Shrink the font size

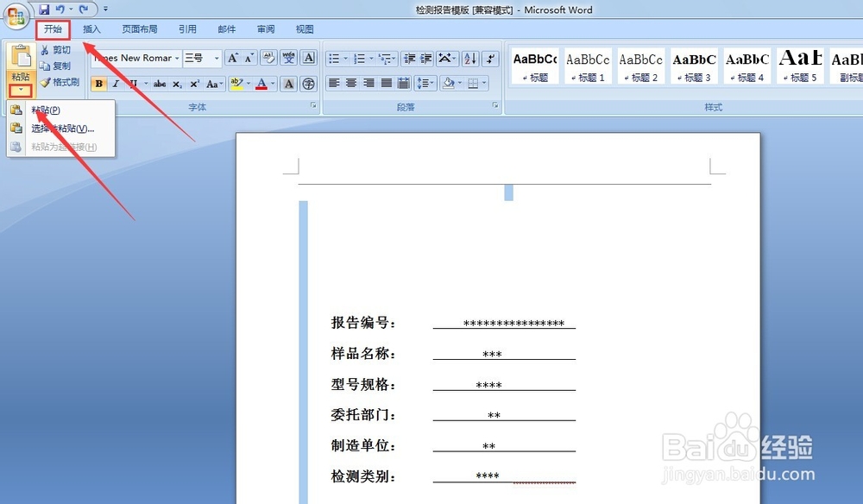point(249,58)
